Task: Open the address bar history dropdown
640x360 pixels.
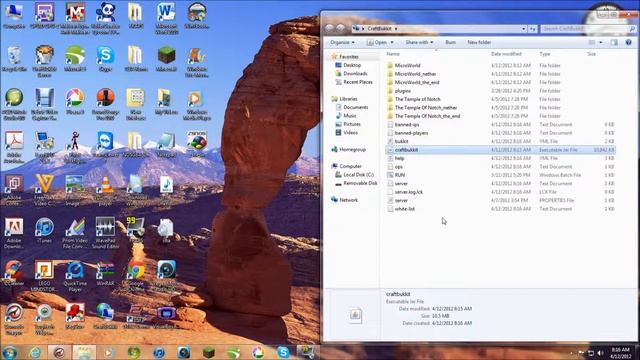Action: [x=524, y=29]
